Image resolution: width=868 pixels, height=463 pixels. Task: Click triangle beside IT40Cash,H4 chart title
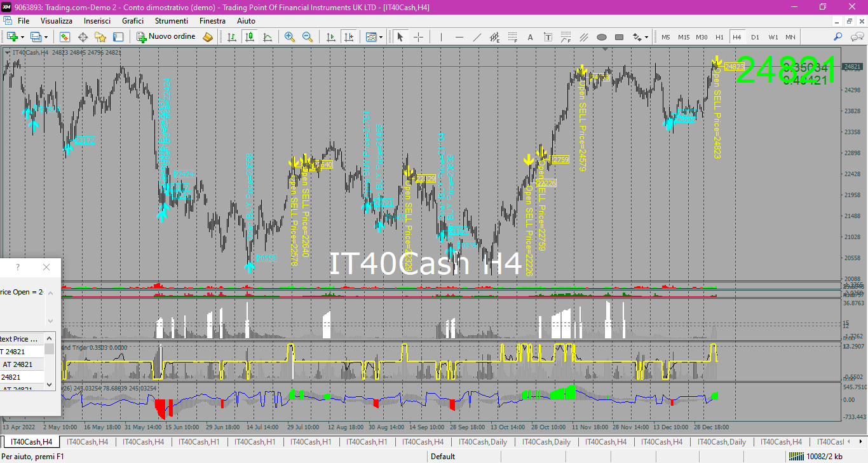coord(7,53)
